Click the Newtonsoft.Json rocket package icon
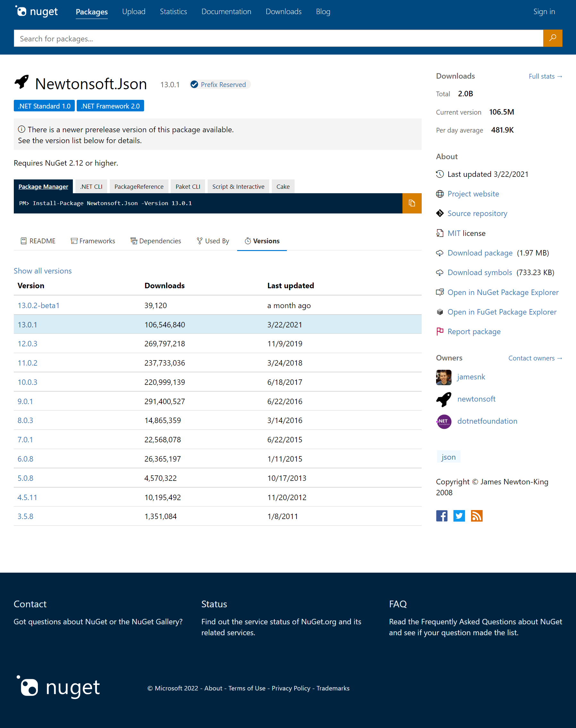The width and height of the screenshot is (576, 728). 21,82
